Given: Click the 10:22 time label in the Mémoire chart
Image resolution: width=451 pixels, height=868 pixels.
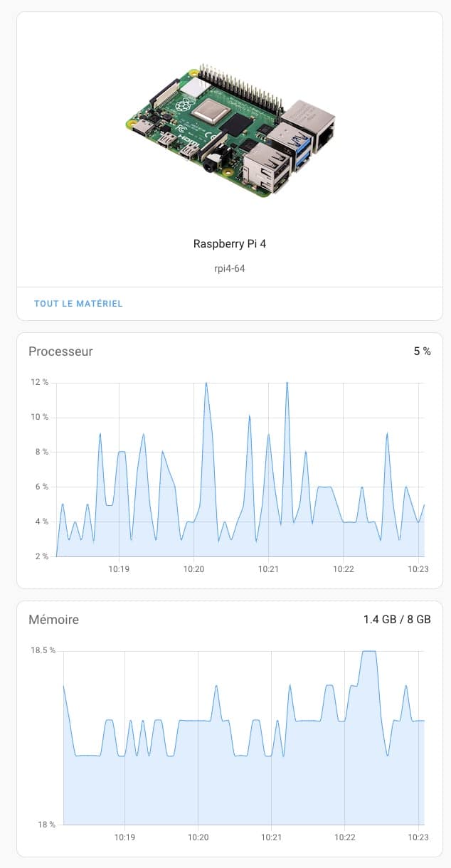Looking at the screenshot, I should (344, 837).
